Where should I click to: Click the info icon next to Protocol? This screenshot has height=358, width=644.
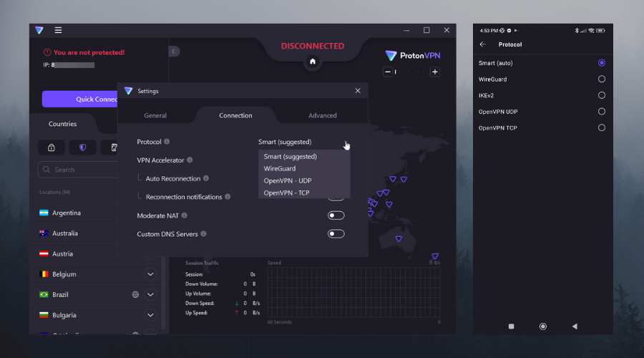tap(167, 142)
